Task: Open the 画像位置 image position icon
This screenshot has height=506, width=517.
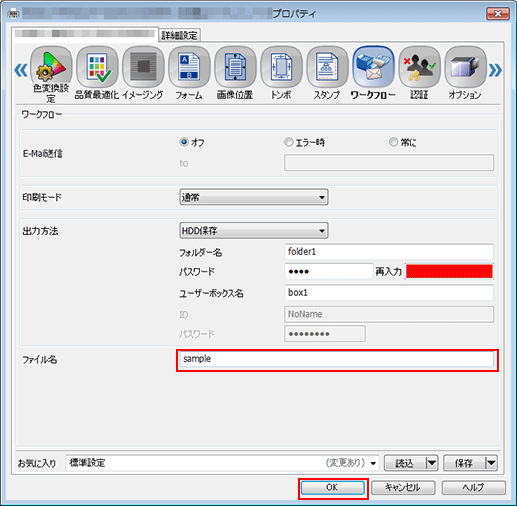Action: point(235,67)
